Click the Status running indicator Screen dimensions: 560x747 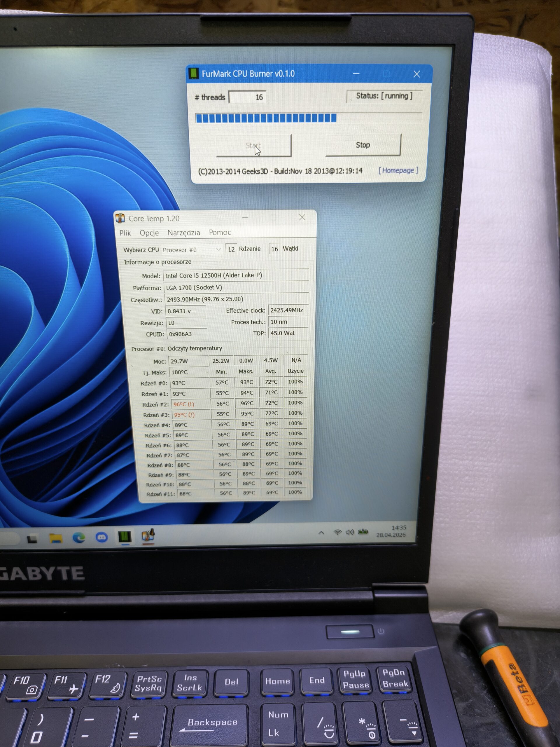(384, 96)
